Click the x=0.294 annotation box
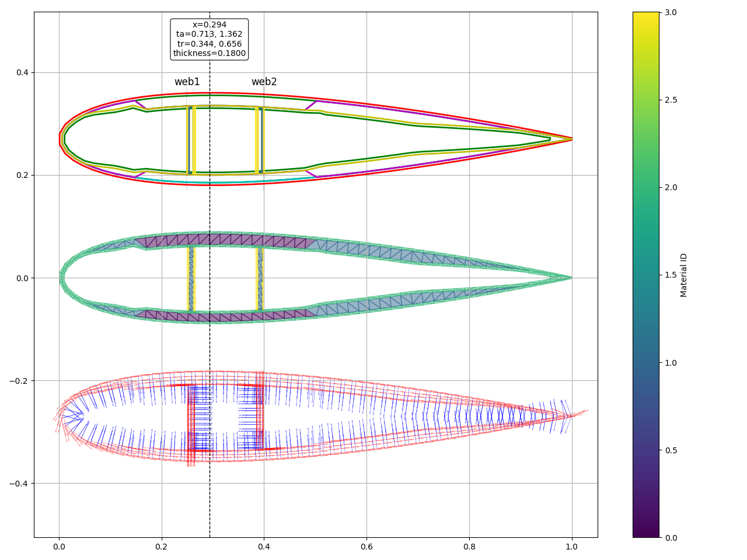The height and width of the screenshot is (560, 747). click(x=210, y=39)
